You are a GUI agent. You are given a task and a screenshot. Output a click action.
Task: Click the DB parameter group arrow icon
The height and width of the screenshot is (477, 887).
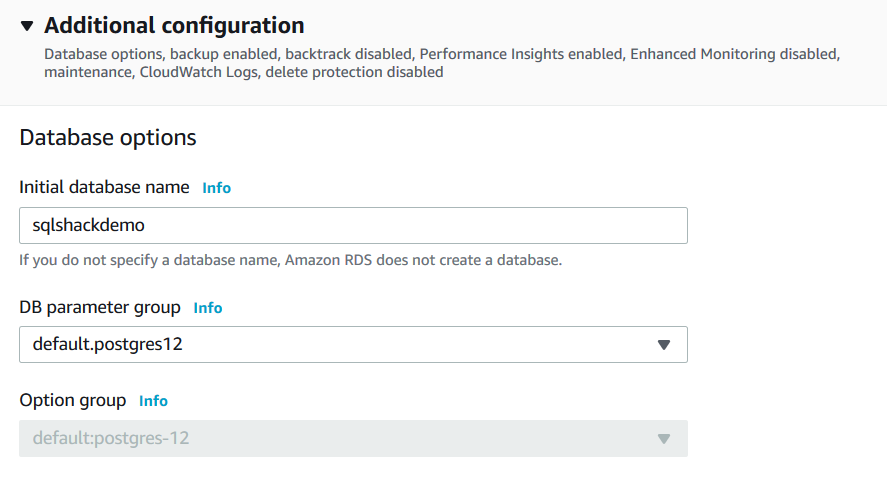663,345
